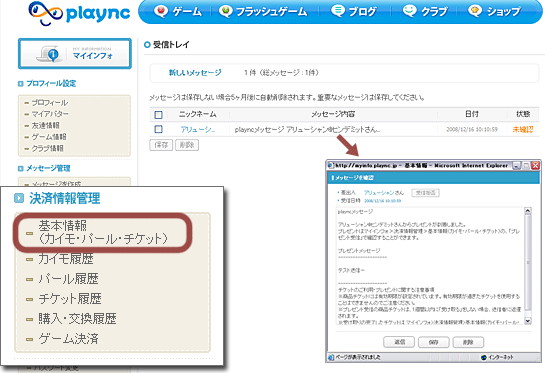Open the パール履歴 link
The image size is (560, 373).
68,279
